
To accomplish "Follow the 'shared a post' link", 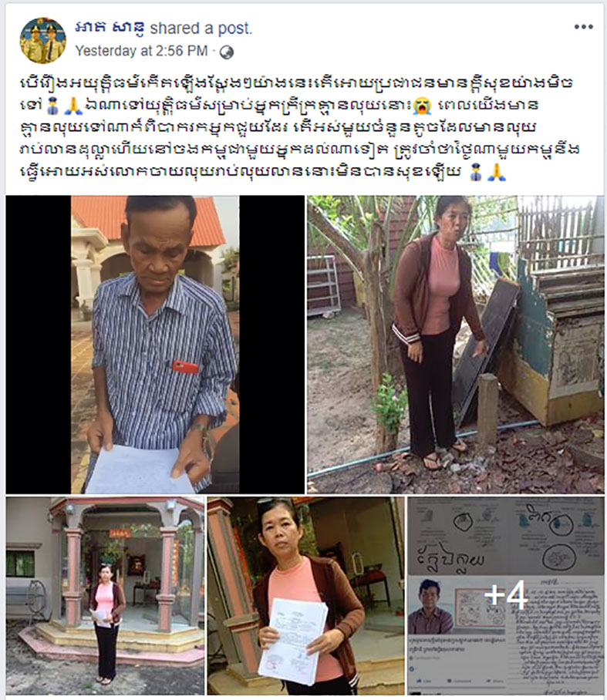I will coord(201,28).
